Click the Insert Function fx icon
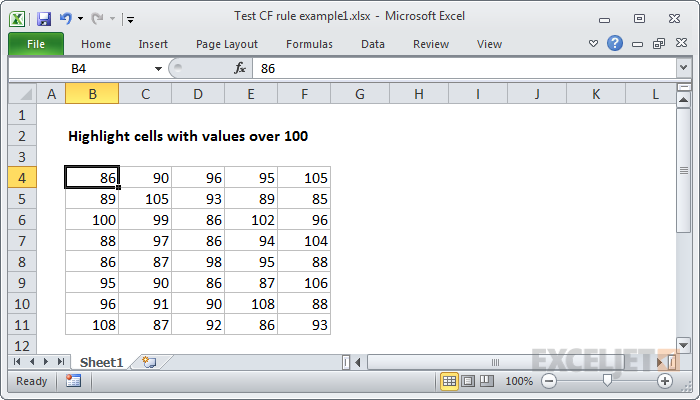700x400 pixels. [x=240, y=68]
